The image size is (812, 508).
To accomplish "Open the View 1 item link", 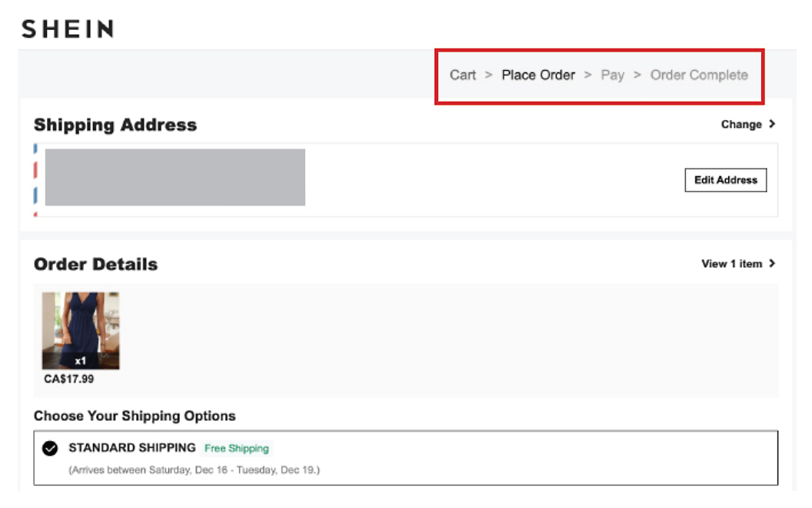I will [731, 263].
